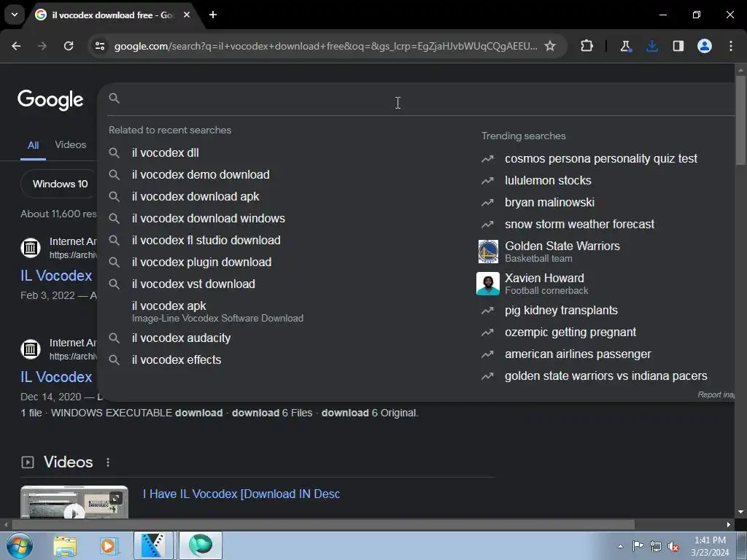Image resolution: width=747 pixels, height=560 pixels.
Task: Click the horizontal scrollbar right arrow
Action: pyautogui.click(x=729, y=525)
